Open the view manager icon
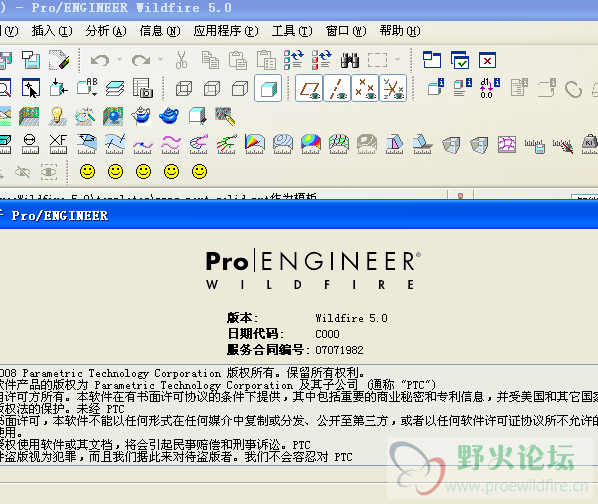The width and height of the screenshot is (598, 504). [x=143, y=88]
